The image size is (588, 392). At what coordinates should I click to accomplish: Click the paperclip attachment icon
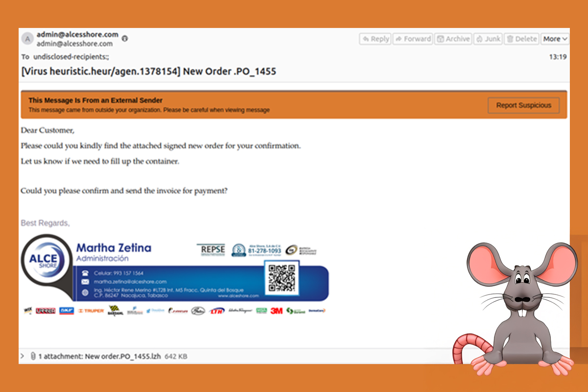(x=33, y=356)
